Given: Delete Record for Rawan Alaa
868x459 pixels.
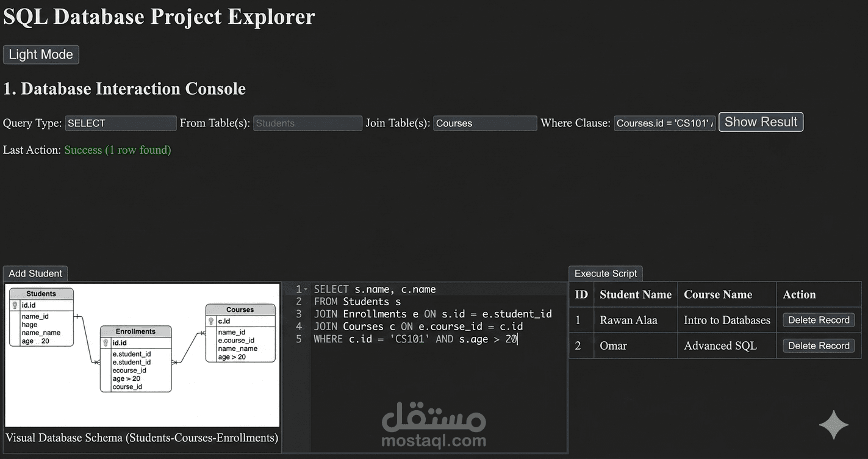Looking at the screenshot, I should (x=819, y=320).
